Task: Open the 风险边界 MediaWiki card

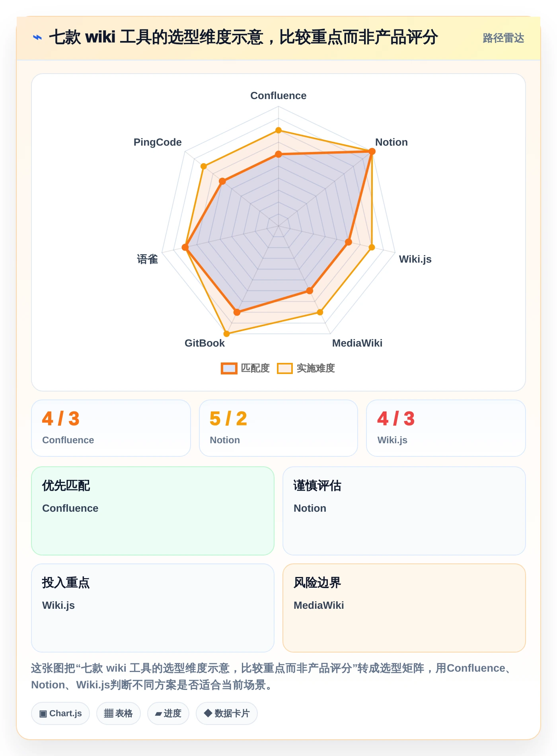Action: point(404,608)
